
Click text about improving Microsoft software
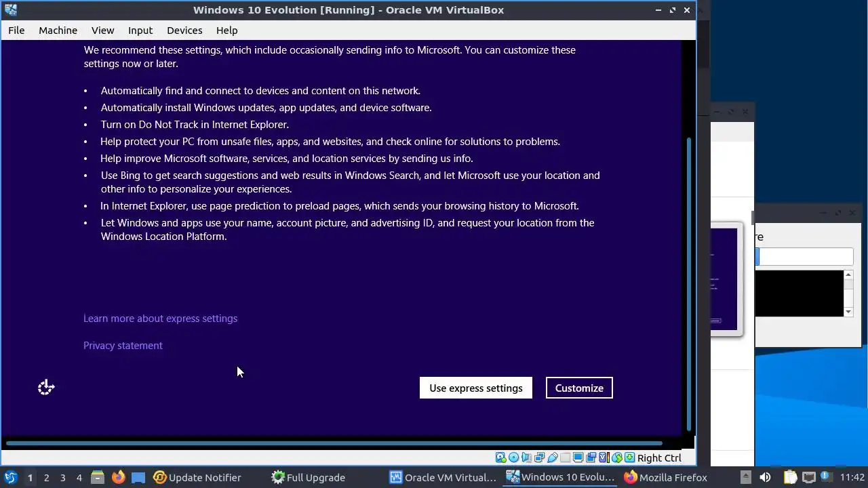pos(287,158)
